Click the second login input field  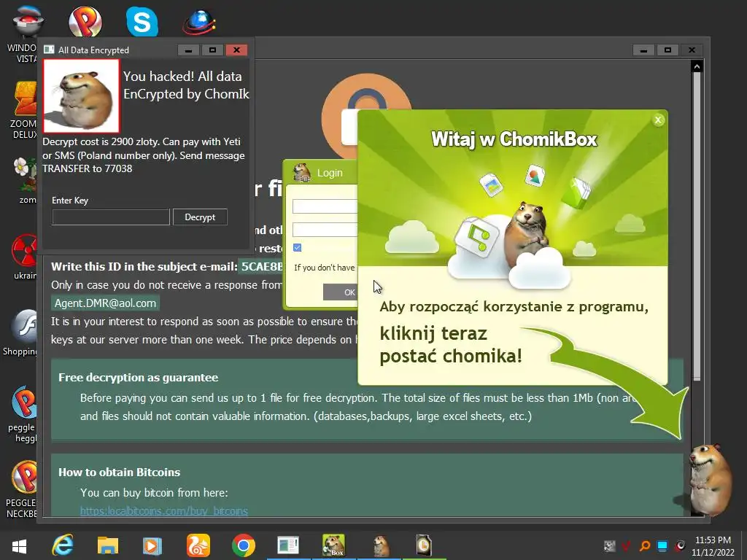point(325,230)
